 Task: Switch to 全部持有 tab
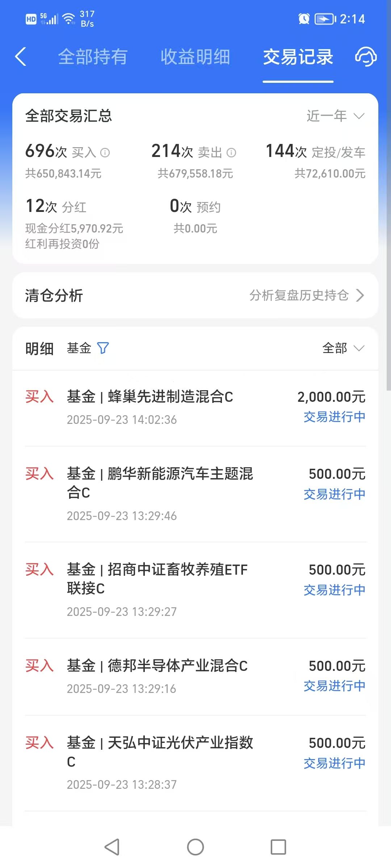click(93, 57)
